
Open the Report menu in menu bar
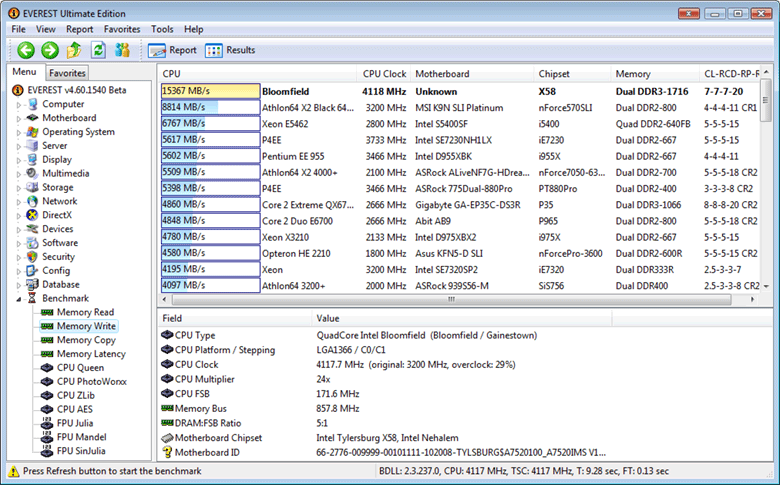point(80,29)
